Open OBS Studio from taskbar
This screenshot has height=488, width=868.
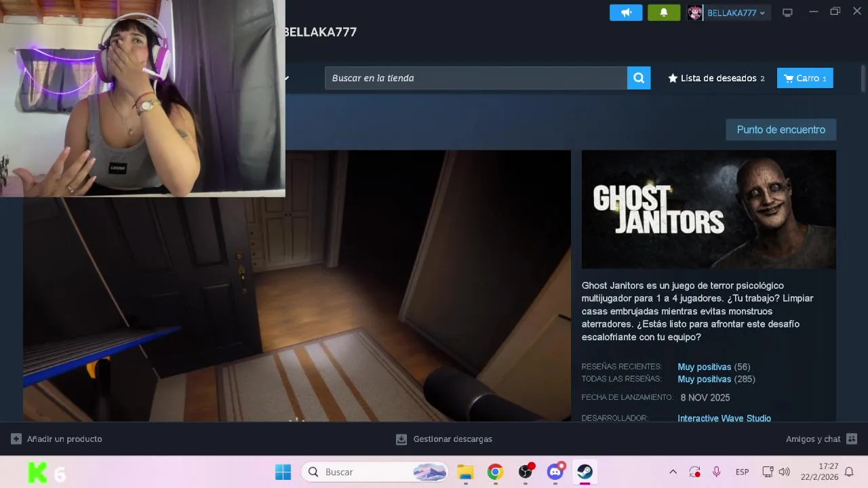pyautogui.click(x=526, y=472)
